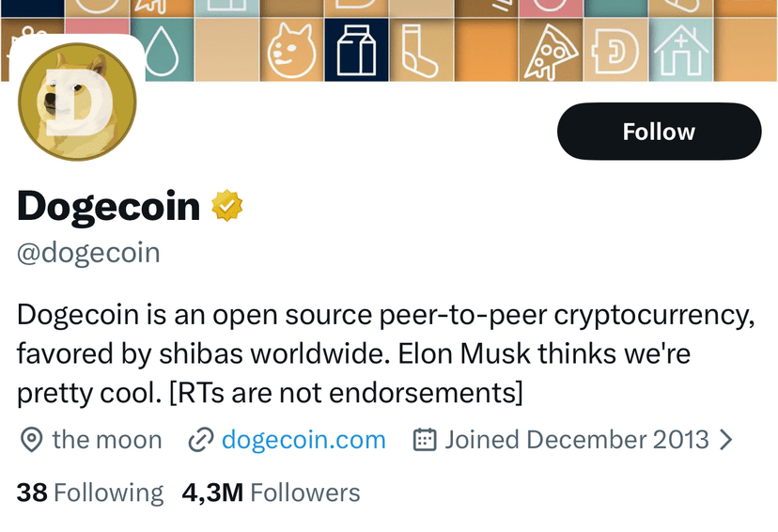Click the chain link icon
The image size is (778, 532).
[200, 440]
